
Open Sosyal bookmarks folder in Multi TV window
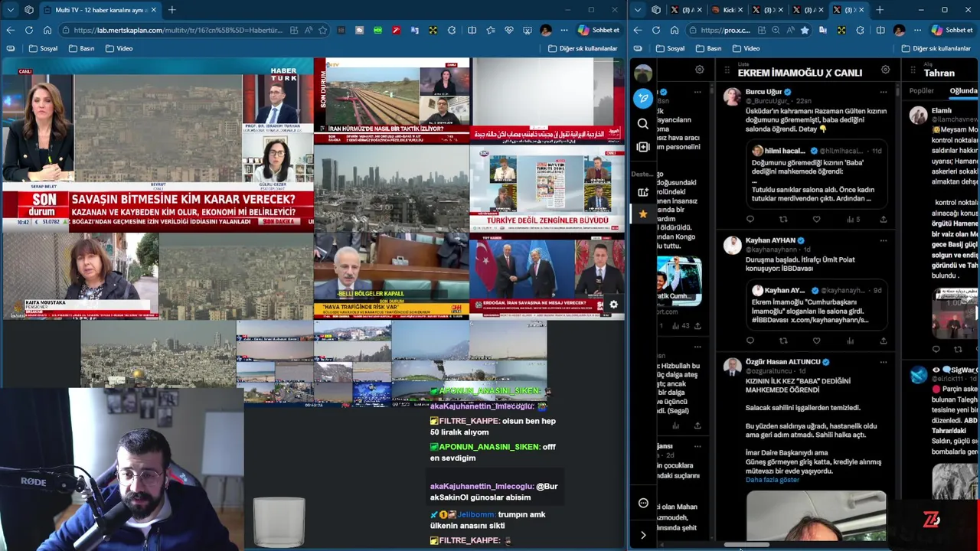click(43, 48)
